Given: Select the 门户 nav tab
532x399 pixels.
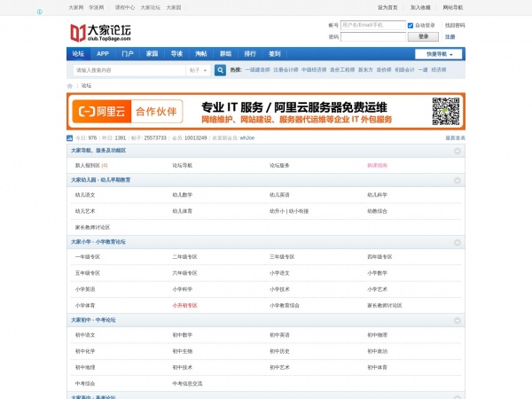Looking at the screenshot, I should [x=128, y=53].
